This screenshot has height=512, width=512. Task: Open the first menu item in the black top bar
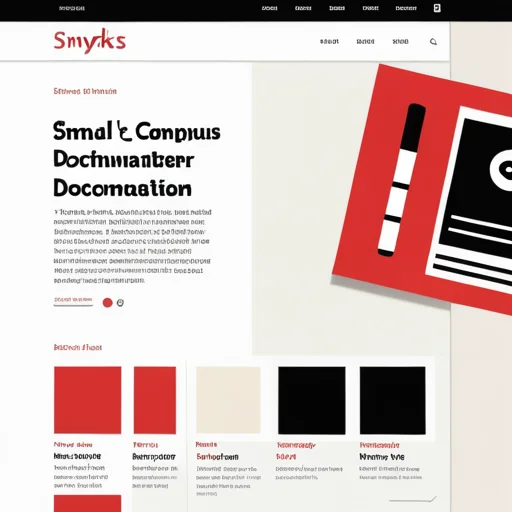pos(269,8)
